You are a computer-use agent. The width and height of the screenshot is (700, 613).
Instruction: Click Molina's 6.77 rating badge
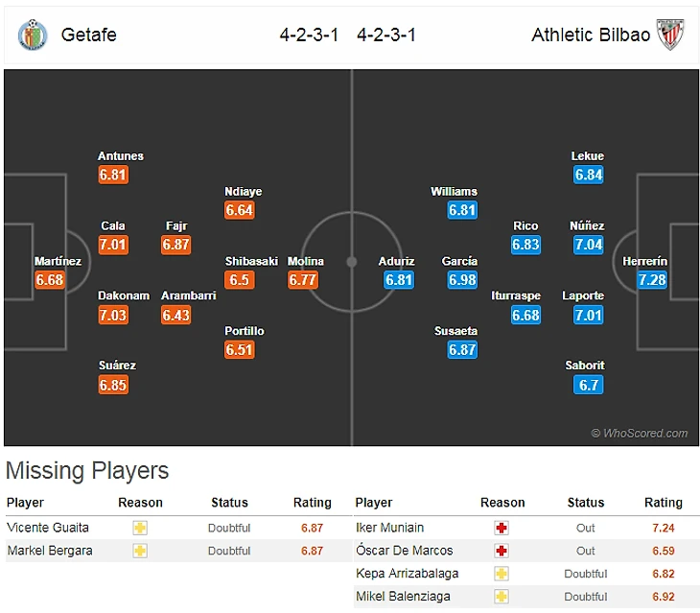pos(303,280)
